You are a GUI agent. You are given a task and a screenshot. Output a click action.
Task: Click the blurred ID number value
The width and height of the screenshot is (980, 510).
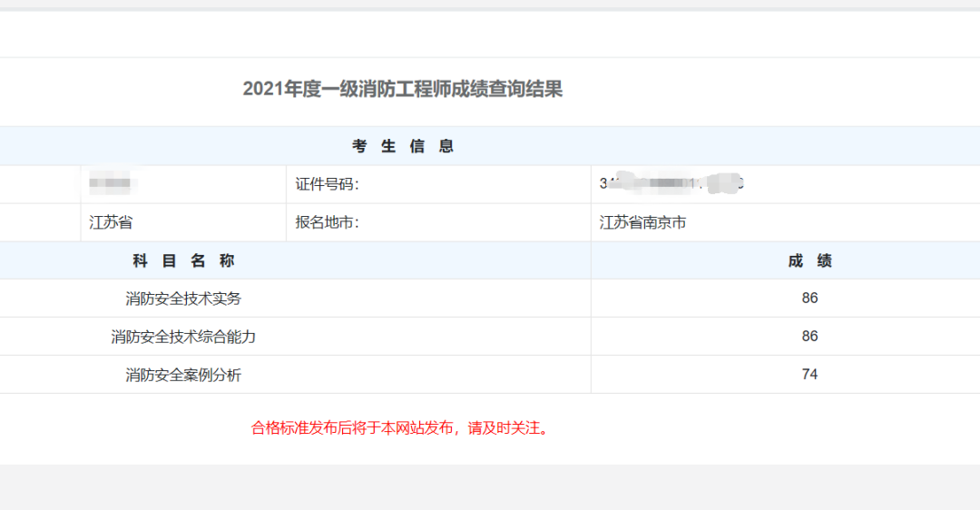pyautogui.click(x=671, y=183)
